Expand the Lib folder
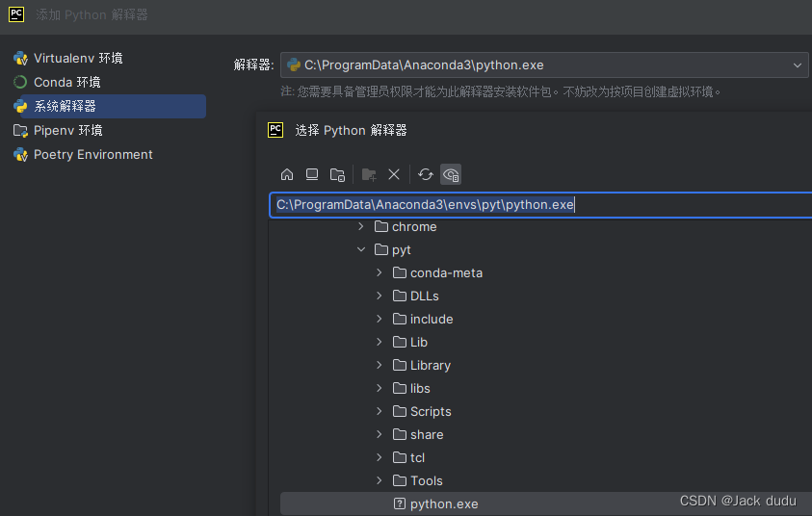Image resolution: width=812 pixels, height=516 pixels. click(x=380, y=342)
